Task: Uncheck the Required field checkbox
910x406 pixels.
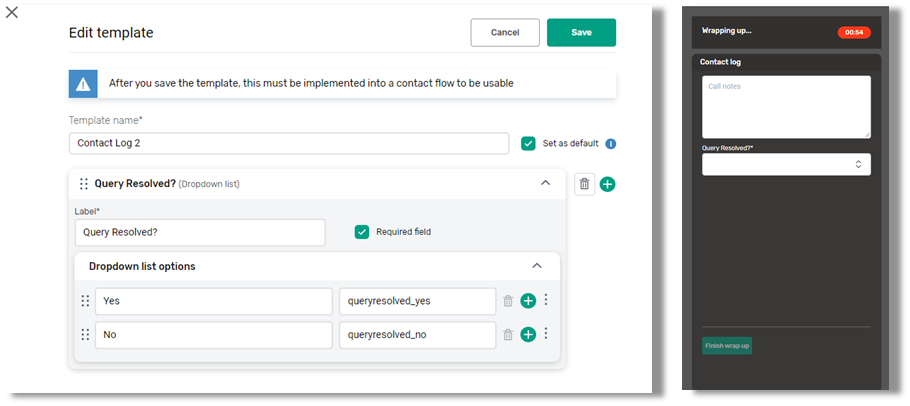Action: click(362, 232)
